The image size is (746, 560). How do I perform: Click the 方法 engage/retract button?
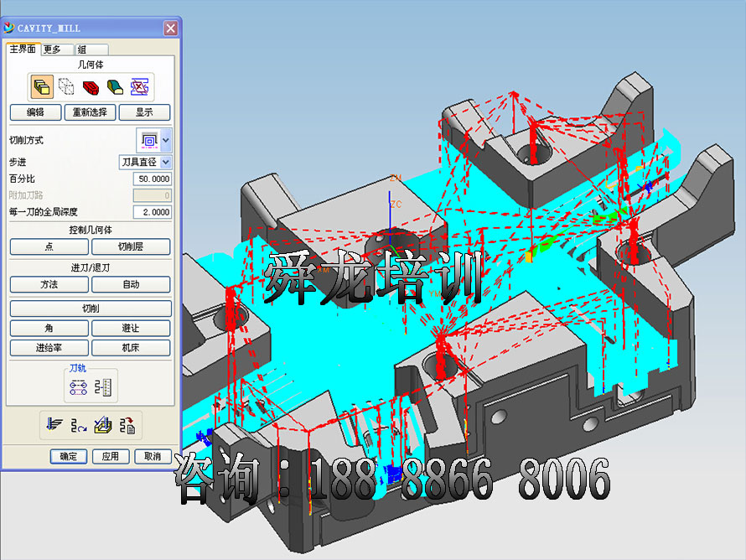coord(49,284)
